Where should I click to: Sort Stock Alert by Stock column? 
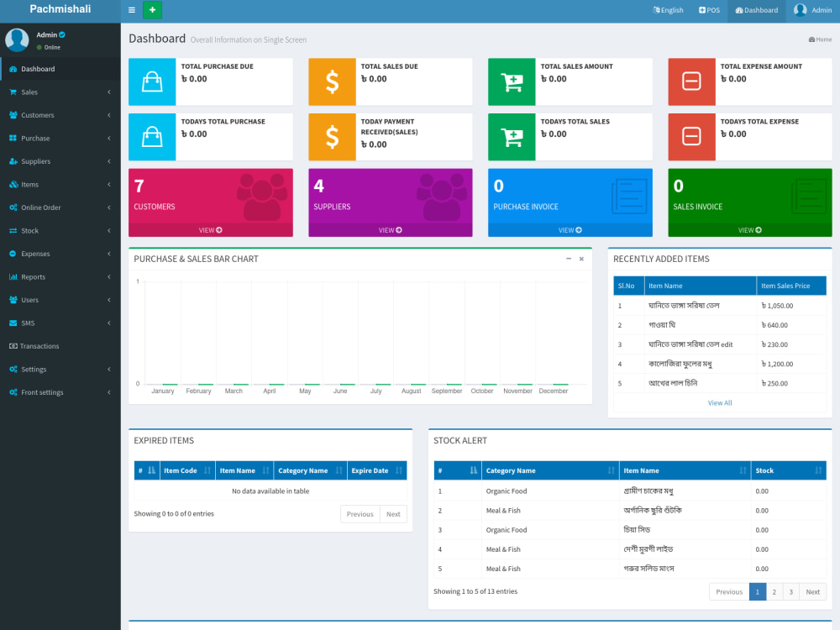[789, 470]
